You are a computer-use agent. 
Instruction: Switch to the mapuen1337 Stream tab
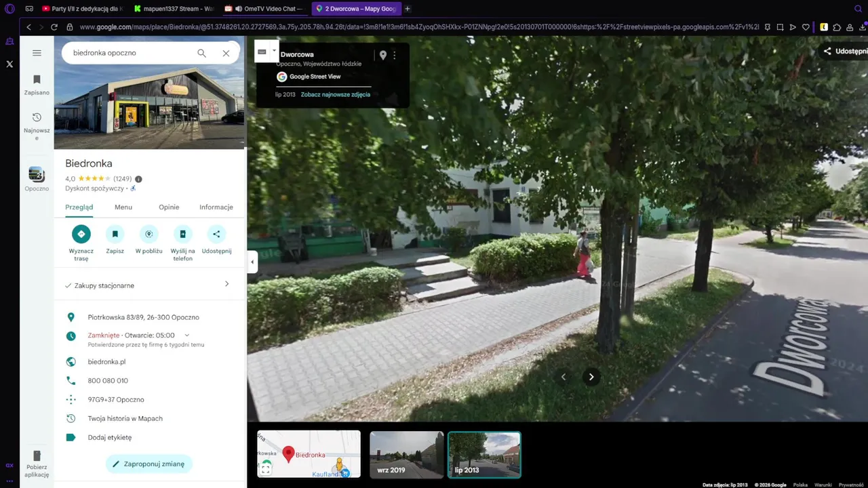[174, 9]
